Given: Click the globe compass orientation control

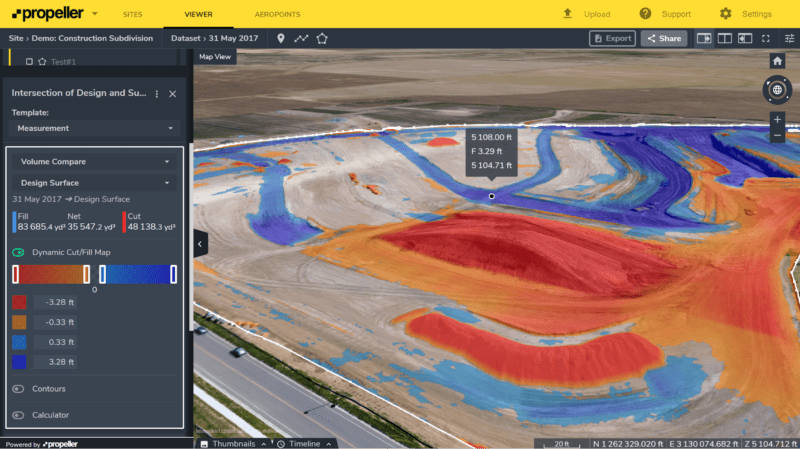Looking at the screenshot, I should pyautogui.click(x=777, y=90).
